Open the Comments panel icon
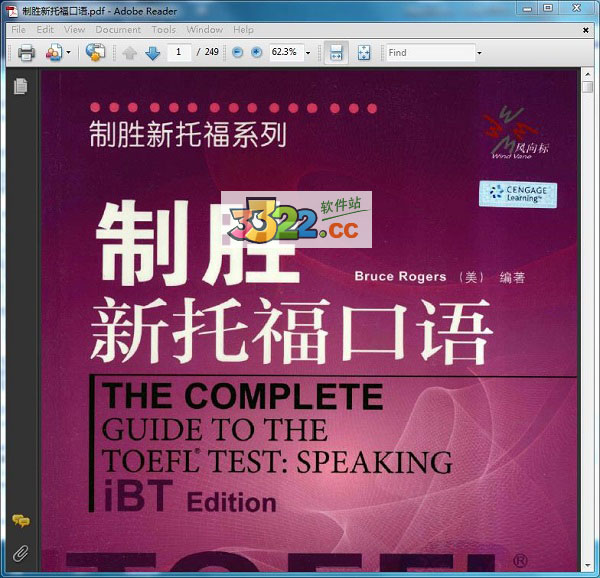This screenshot has height=578, width=600. [21, 521]
